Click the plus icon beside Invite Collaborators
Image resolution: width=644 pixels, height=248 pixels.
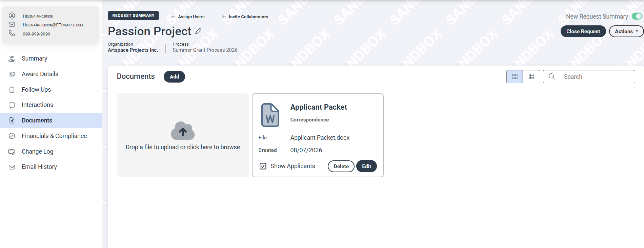coord(224,17)
